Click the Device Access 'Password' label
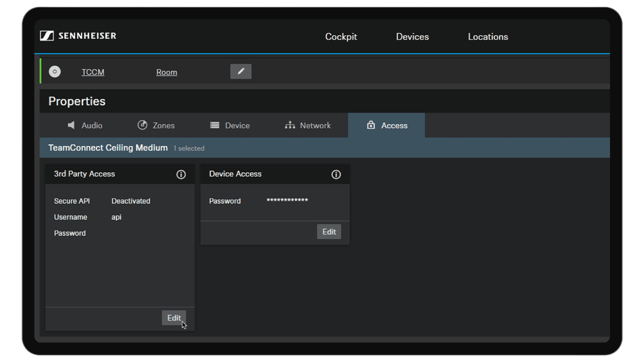This screenshot has width=644, height=362. click(225, 201)
